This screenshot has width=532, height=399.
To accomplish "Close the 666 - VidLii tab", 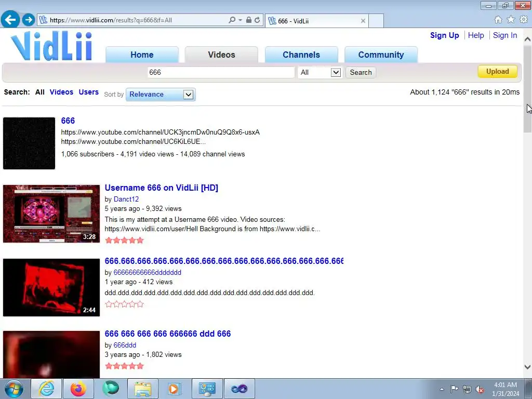I will (x=363, y=21).
